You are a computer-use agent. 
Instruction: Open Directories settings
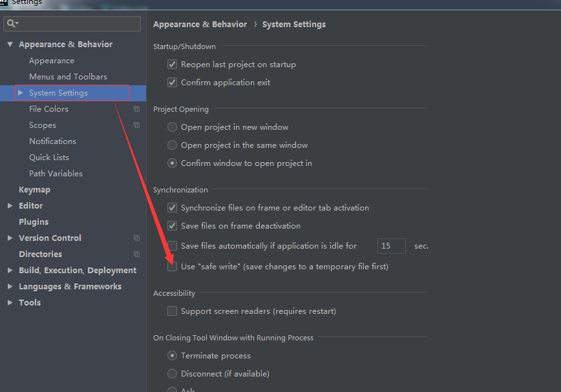[41, 254]
